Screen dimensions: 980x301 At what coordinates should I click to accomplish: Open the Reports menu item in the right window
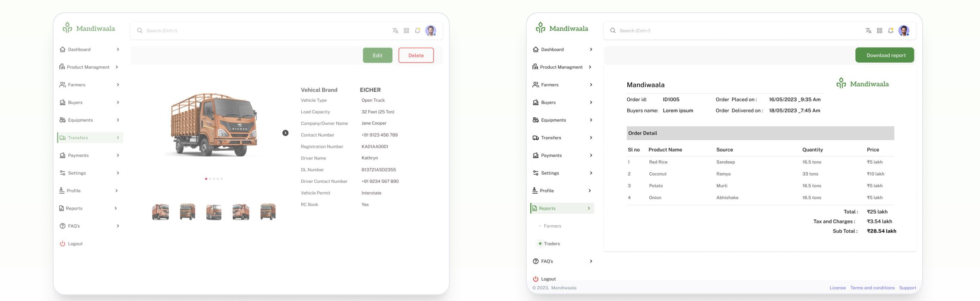coord(562,208)
